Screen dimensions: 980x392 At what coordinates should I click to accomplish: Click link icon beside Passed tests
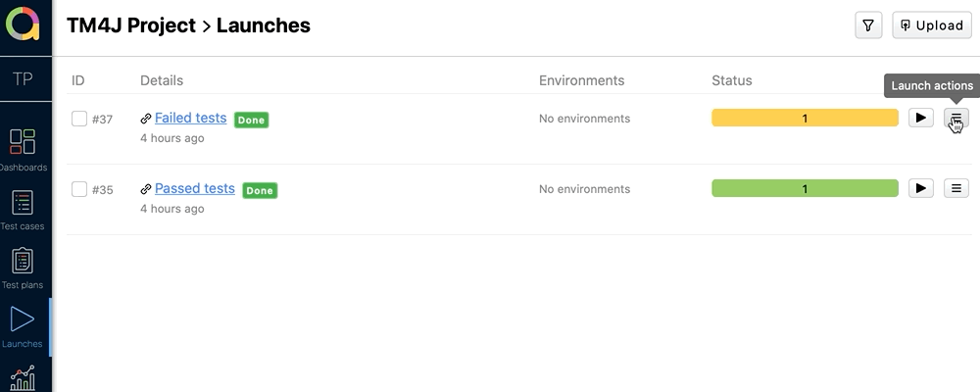(x=146, y=189)
